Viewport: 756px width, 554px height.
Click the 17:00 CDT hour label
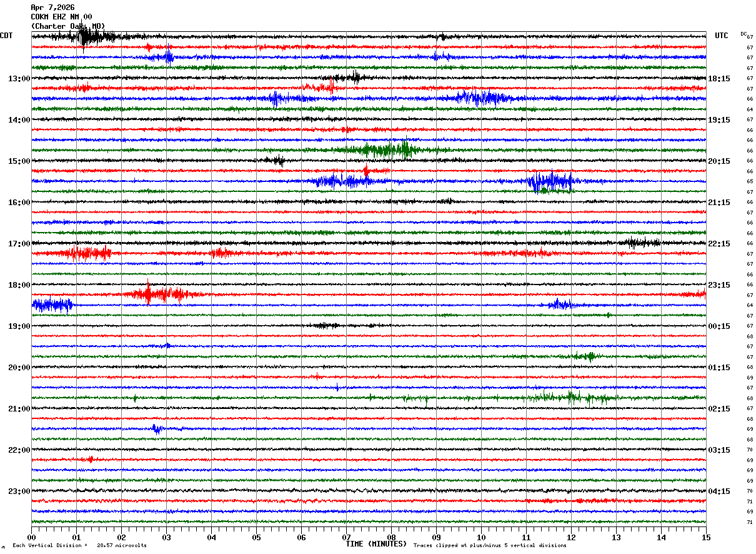pyautogui.click(x=19, y=244)
